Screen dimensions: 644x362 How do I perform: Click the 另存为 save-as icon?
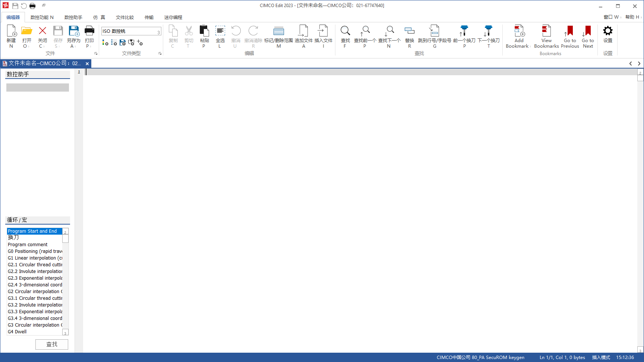(x=73, y=36)
